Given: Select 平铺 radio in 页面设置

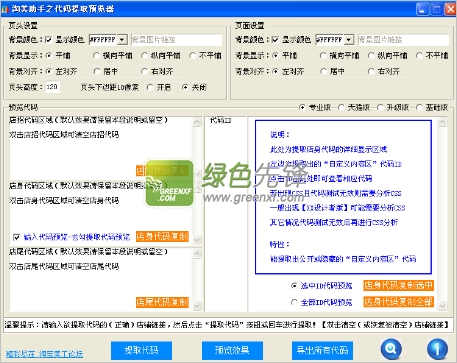Looking at the screenshot, I should point(275,55).
